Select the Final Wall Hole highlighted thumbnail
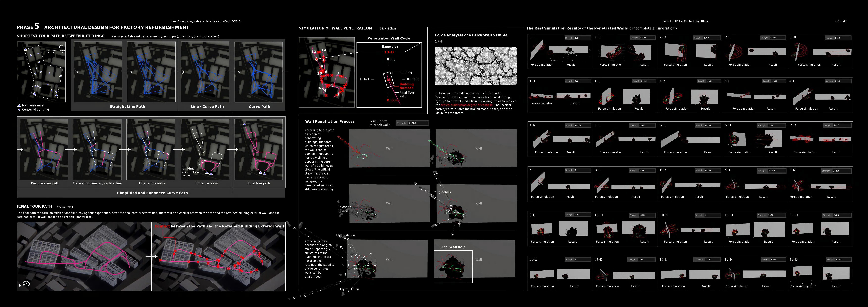868x307 pixels. coord(453,267)
